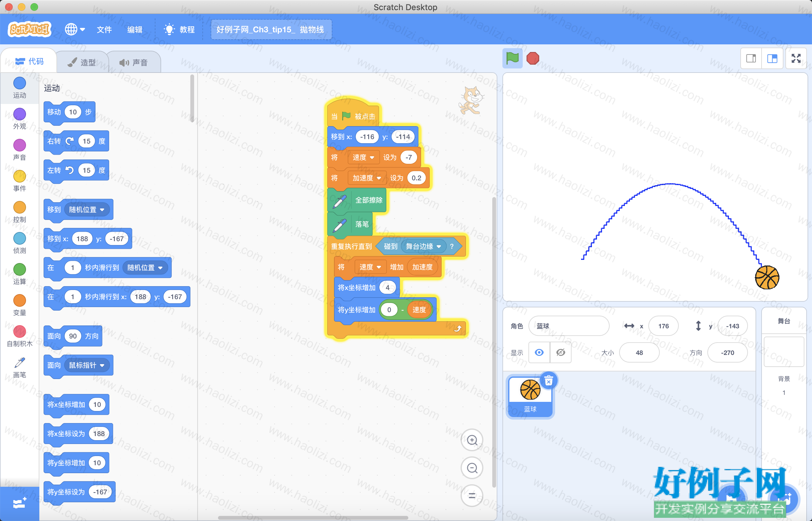Click the 右转 15 度 block

pos(76,141)
